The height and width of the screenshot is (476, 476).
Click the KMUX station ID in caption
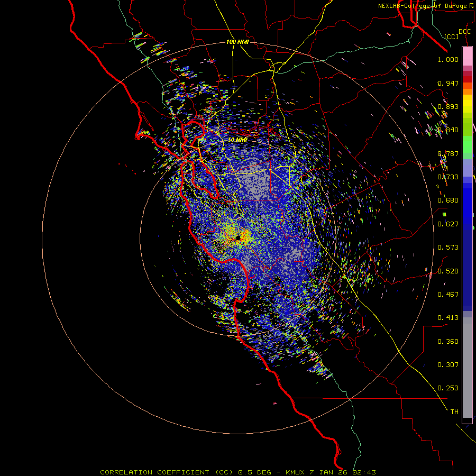[296, 472]
